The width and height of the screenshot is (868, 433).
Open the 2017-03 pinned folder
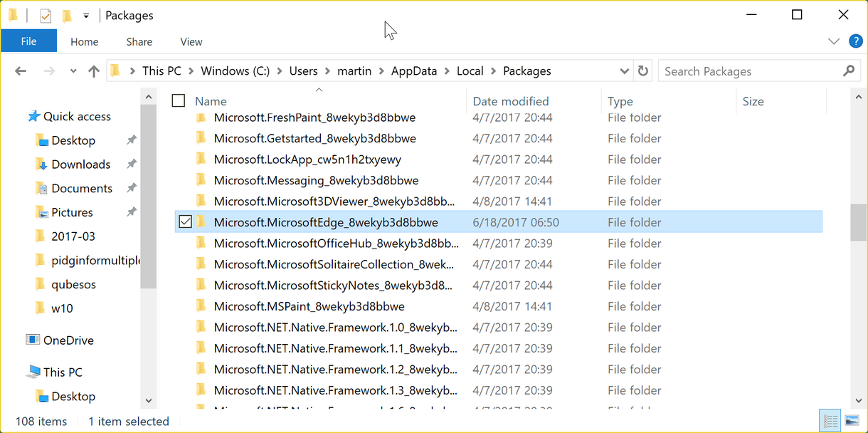(73, 236)
